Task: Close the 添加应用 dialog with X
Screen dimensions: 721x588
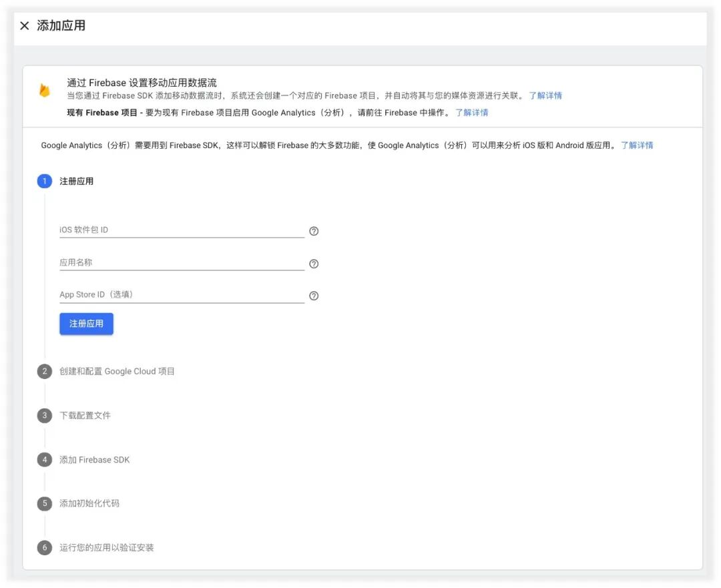Action: point(25,26)
